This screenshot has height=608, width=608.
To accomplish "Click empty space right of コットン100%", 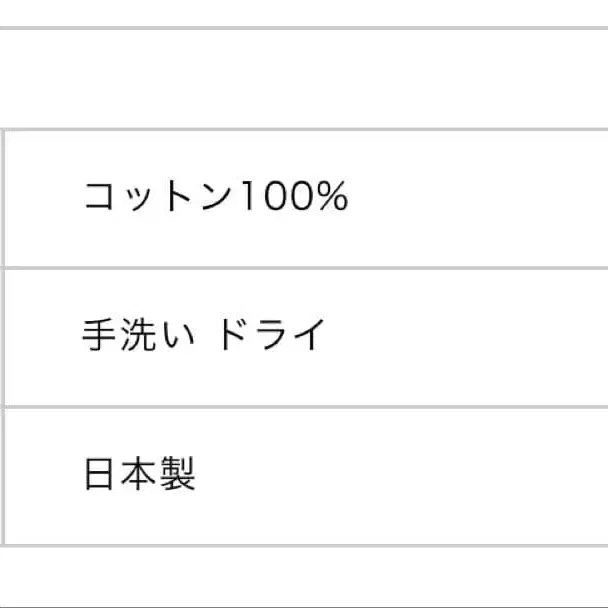I will pos(480,197).
